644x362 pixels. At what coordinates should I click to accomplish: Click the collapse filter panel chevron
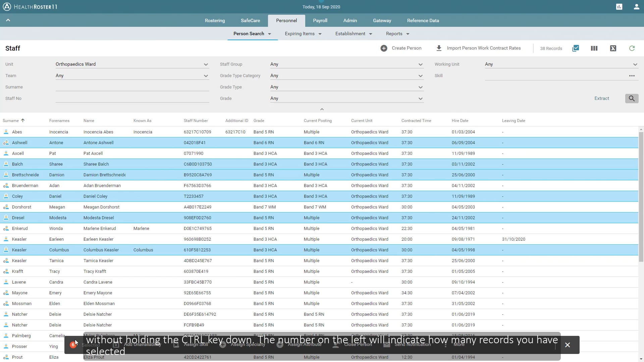coord(322,109)
